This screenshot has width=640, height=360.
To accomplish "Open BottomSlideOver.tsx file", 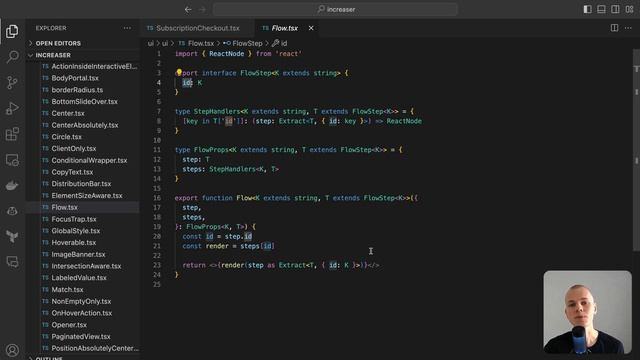I will tap(84, 102).
